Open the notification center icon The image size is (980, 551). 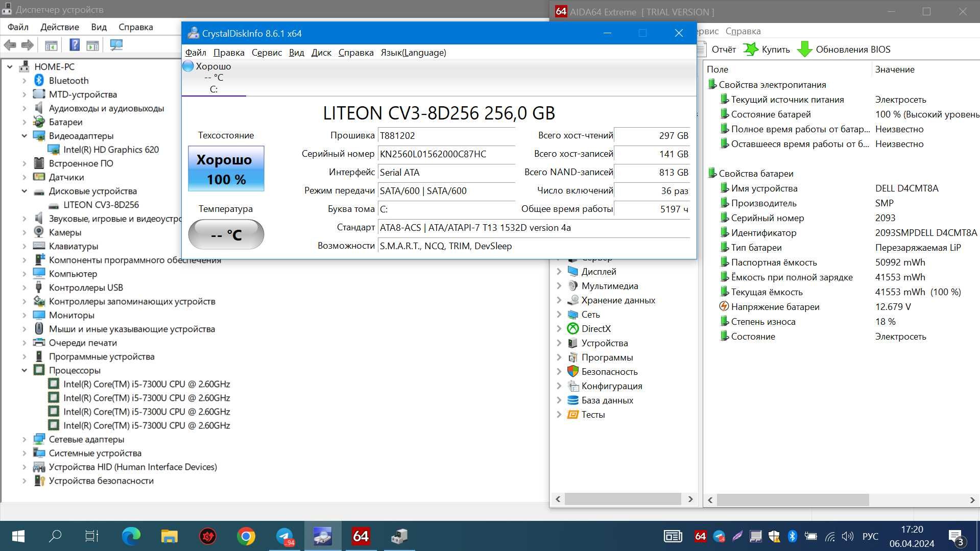coord(956,537)
